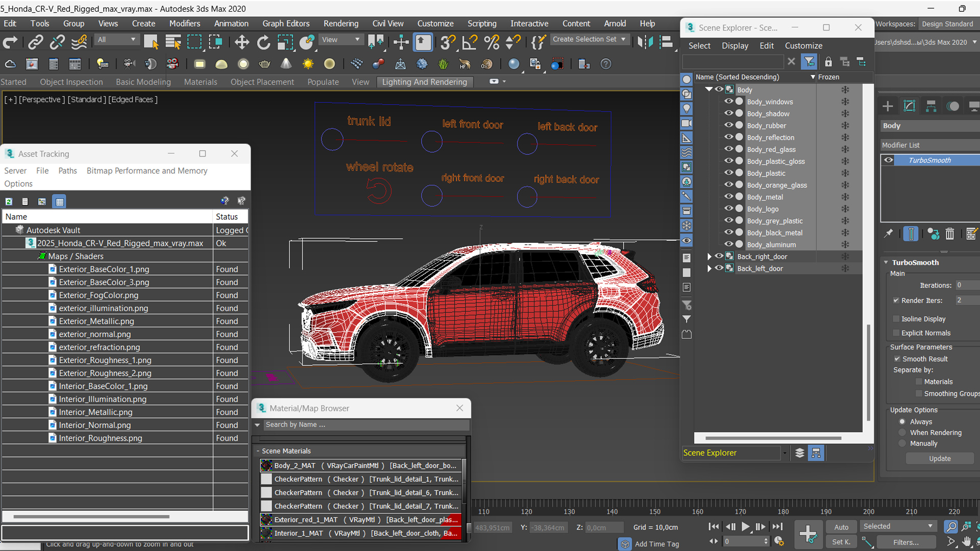Viewport: 980px width, 551px height.
Task: Toggle the Percent Snap icon
Action: 492,42
